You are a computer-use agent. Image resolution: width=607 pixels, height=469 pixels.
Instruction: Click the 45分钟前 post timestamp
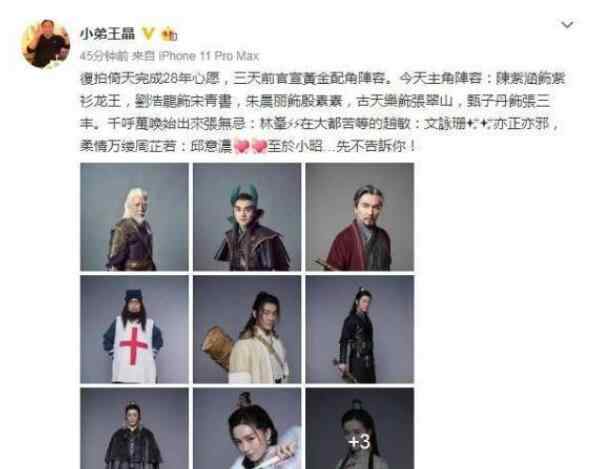pyautogui.click(x=104, y=56)
